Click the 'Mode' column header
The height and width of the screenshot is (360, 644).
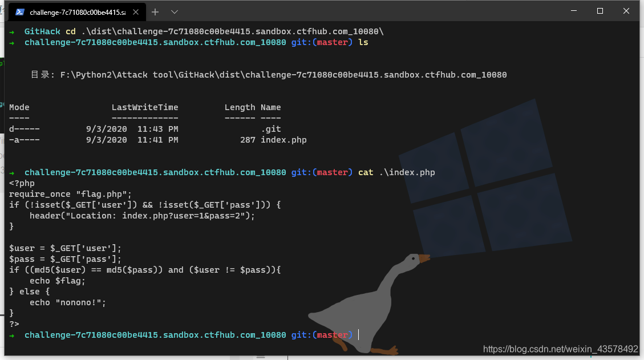pyautogui.click(x=19, y=107)
